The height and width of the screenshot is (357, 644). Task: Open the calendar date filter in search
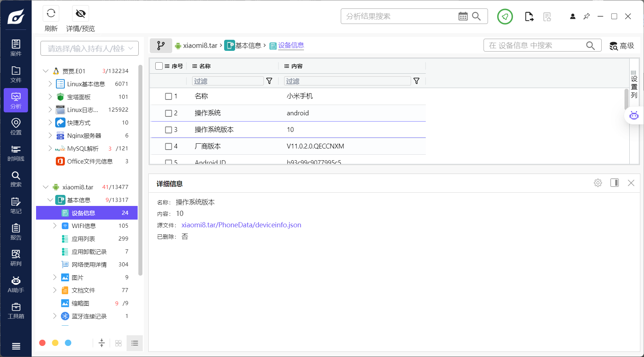(x=463, y=16)
